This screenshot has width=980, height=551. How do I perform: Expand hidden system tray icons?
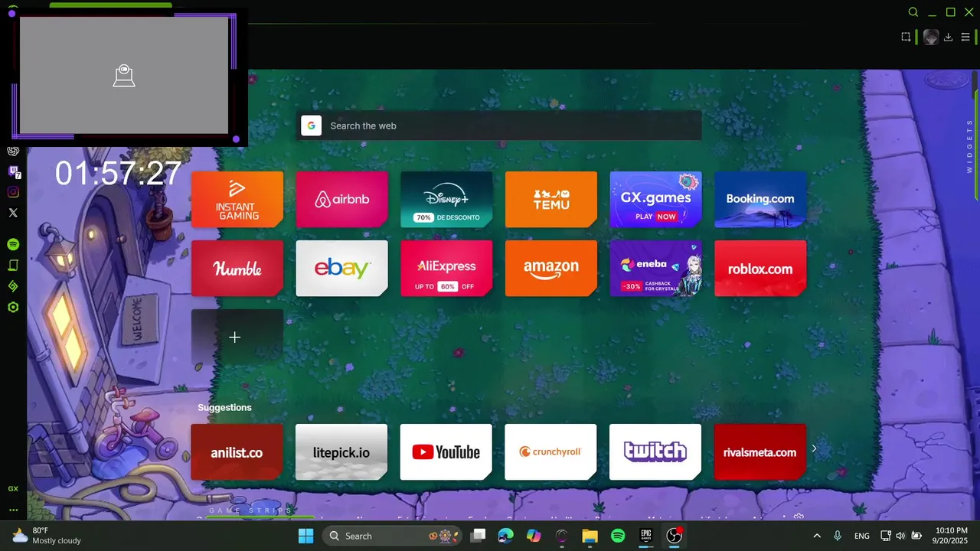click(817, 536)
